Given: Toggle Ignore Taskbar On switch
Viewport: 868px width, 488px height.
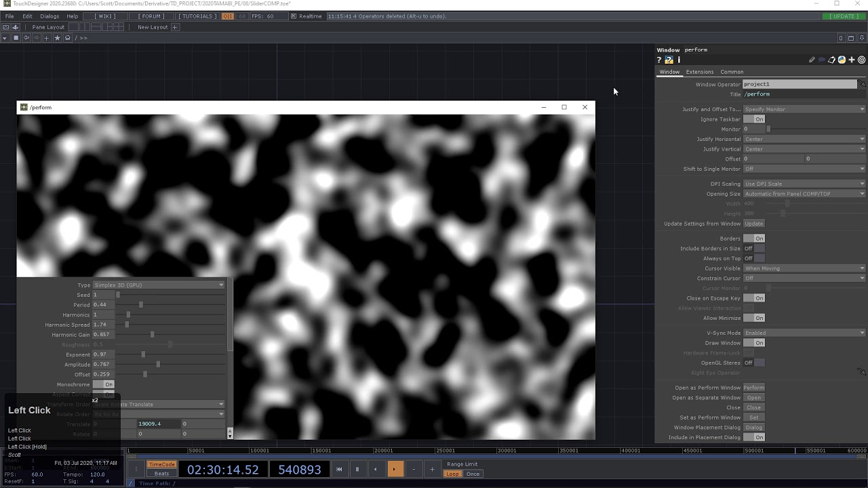Looking at the screenshot, I should pos(754,119).
